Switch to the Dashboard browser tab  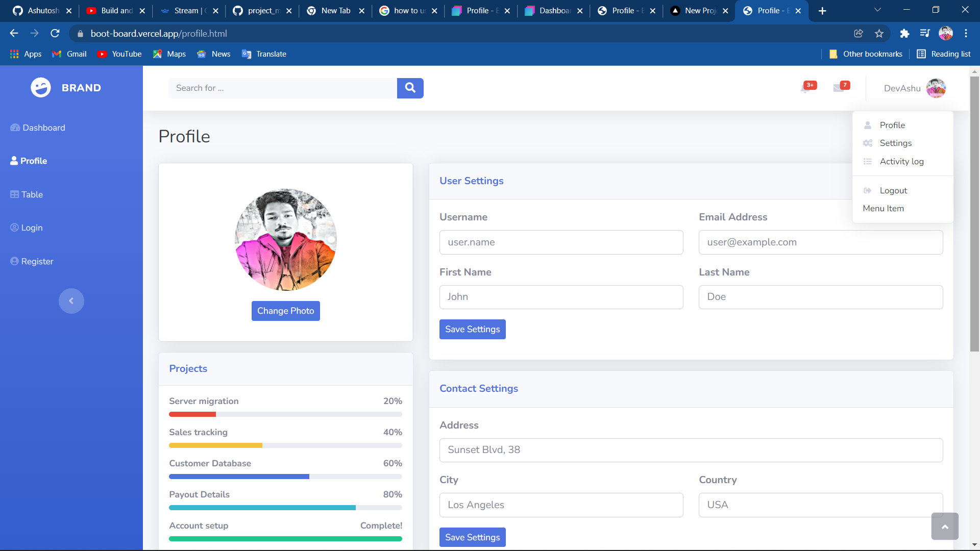[553, 11]
